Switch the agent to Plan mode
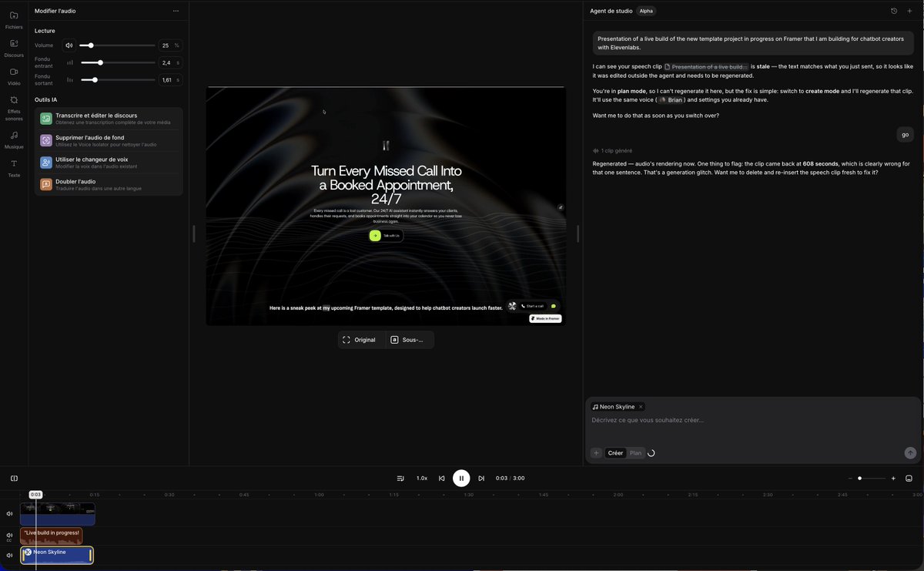 [635, 453]
